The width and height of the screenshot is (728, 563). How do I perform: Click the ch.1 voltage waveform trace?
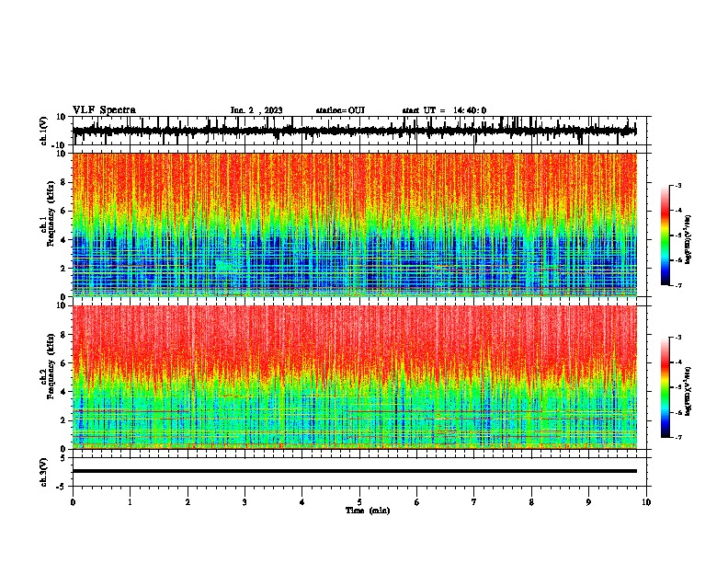coord(354,131)
